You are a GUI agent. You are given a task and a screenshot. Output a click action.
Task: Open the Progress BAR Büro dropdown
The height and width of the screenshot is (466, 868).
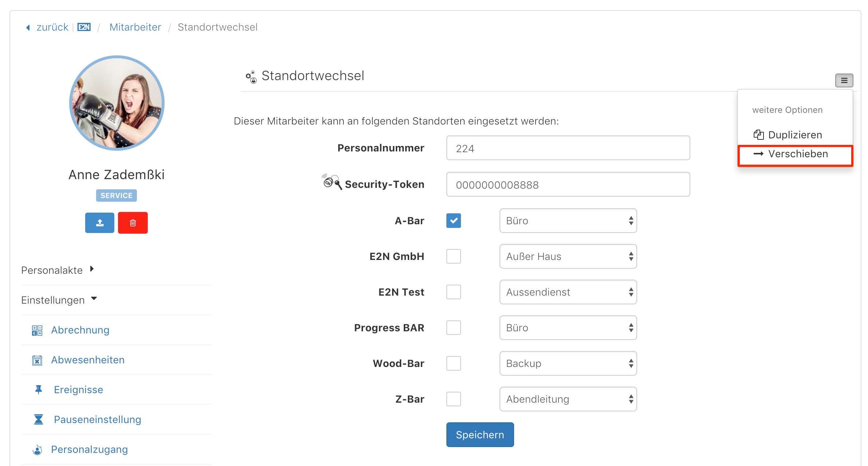point(568,328)
